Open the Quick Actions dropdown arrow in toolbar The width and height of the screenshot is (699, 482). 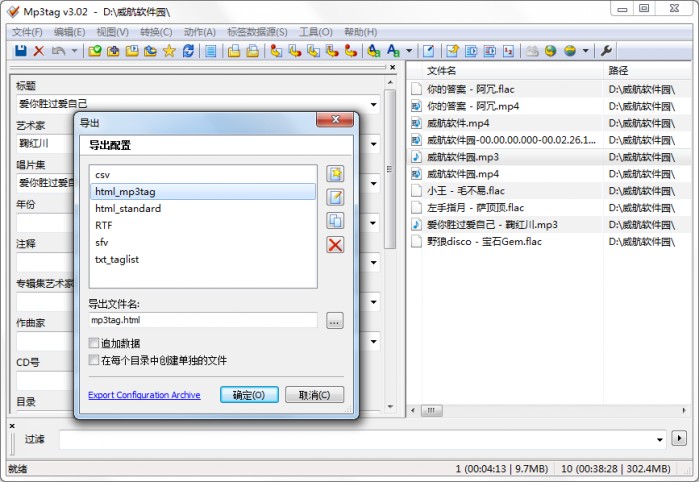pyautogui.click(x=409, y=51)
